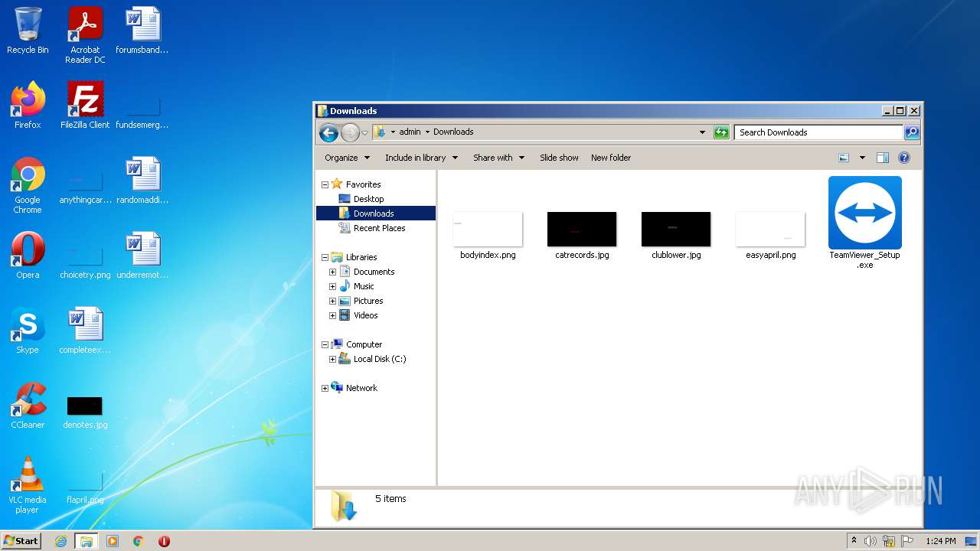Click the admin breadcrumb in address bar

pyautogui.click(x=410, y=132)
